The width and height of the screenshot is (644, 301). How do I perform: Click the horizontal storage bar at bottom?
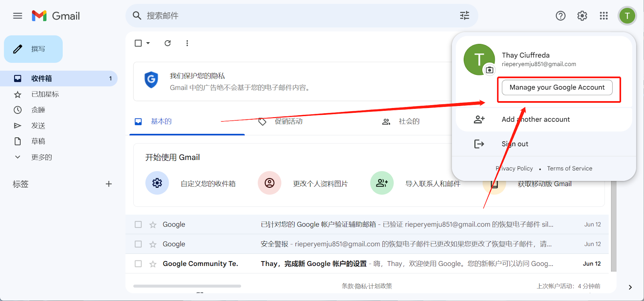pyautogui.click(x=187, y=286)
